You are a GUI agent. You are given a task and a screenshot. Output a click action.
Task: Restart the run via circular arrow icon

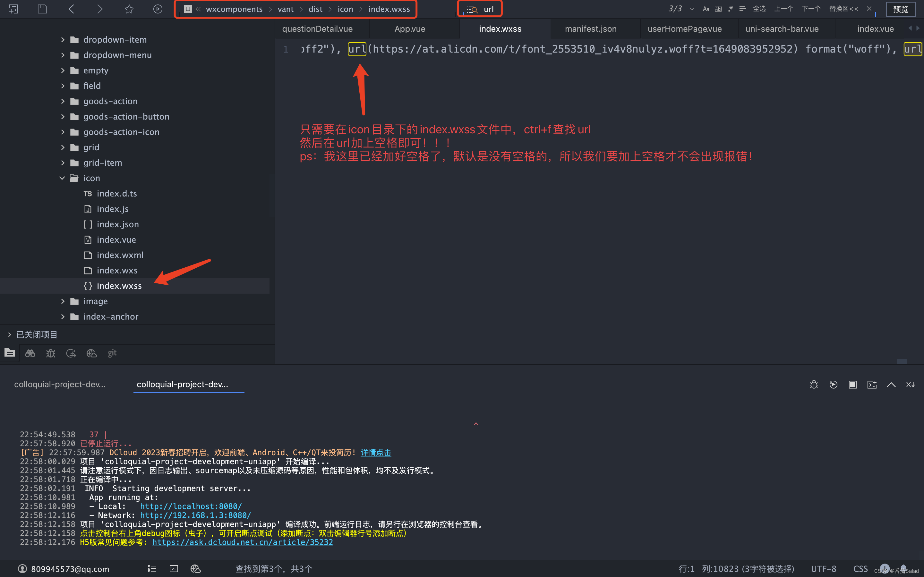834,385
